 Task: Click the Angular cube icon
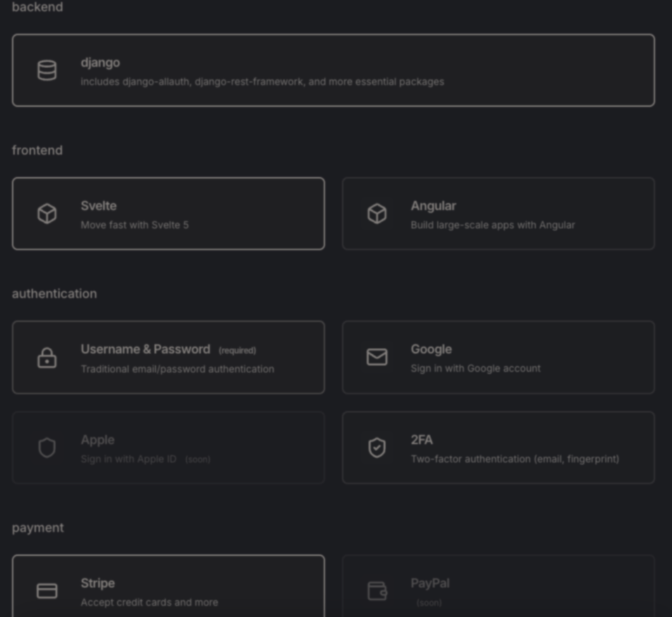click(377, 214)
